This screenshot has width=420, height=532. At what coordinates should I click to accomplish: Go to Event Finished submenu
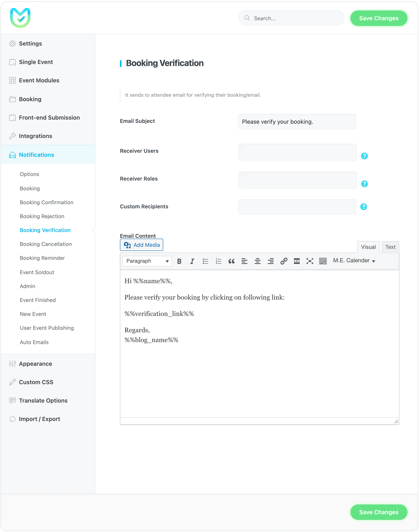pos(38,300)
